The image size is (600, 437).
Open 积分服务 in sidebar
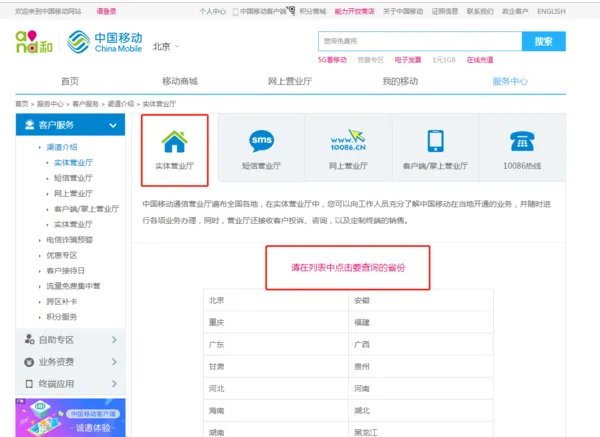[x=62, y=317]
